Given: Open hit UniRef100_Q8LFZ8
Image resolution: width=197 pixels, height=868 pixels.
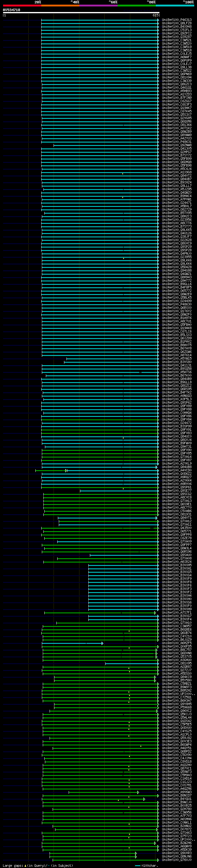Looking at the screenshot, I should pyautogui.click(x=177, y=23).
